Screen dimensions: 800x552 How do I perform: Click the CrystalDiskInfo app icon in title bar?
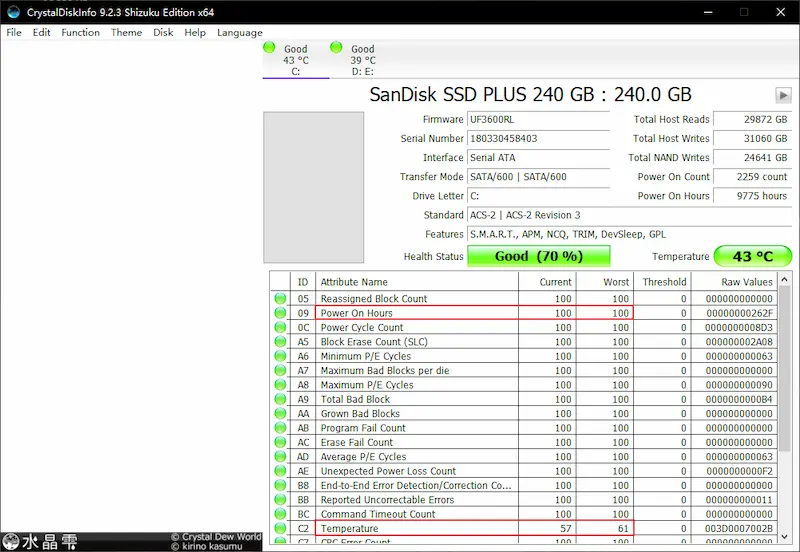(12, 12)
